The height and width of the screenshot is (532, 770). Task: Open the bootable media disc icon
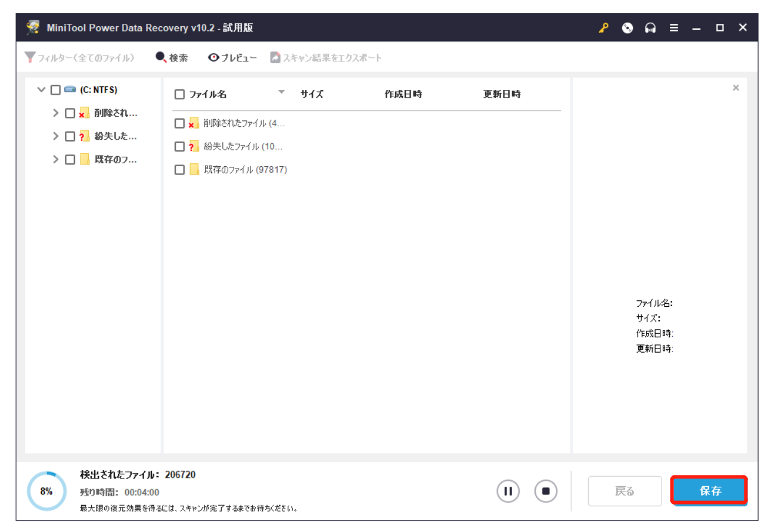627,28
